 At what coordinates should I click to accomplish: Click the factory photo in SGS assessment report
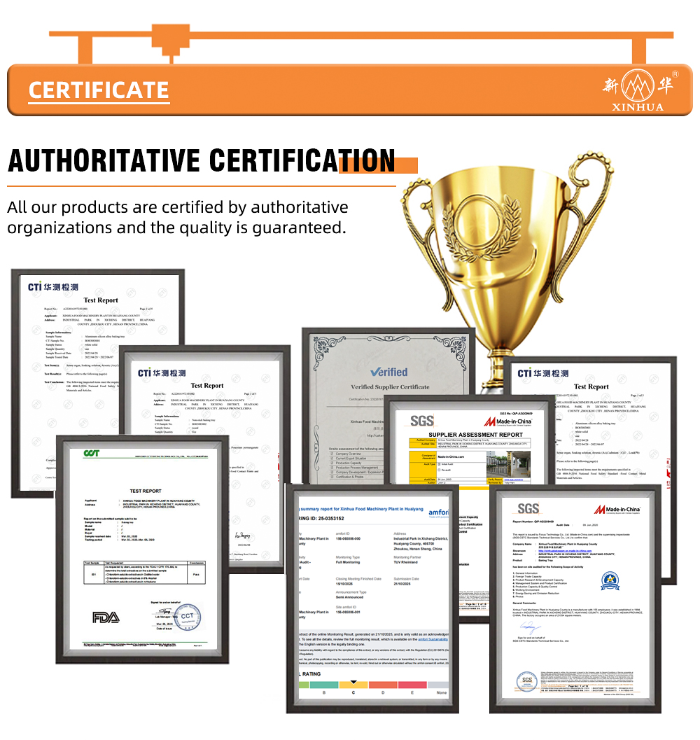point(508,464)
